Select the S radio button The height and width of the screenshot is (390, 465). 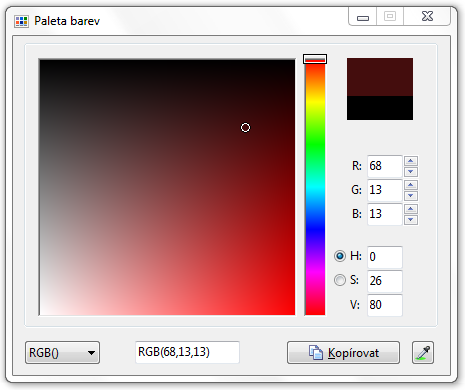(340, 280)
